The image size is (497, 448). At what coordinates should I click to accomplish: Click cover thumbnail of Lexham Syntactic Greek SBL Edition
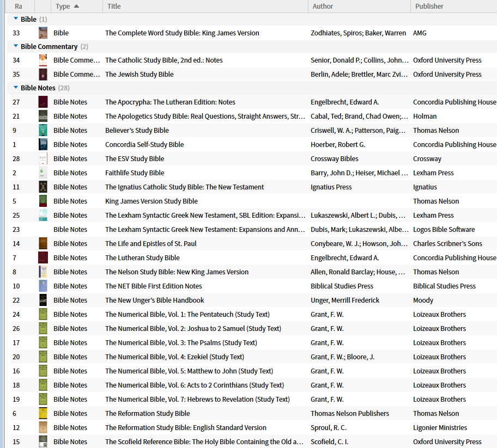click(x=43, y=216)
